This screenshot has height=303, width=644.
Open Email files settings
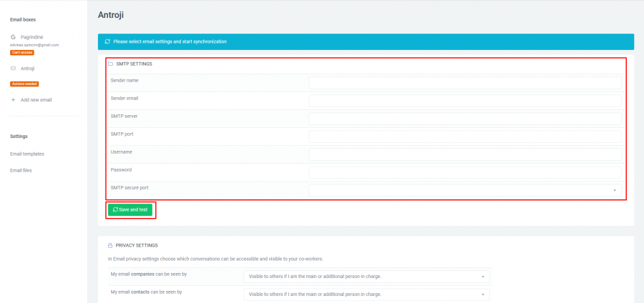coord(21,170)
